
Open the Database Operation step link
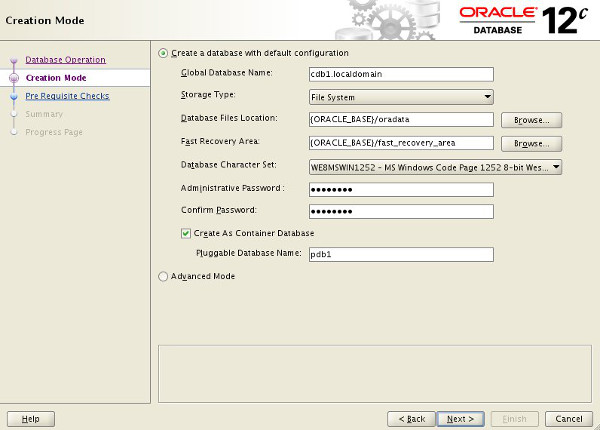tap(65, 60)
